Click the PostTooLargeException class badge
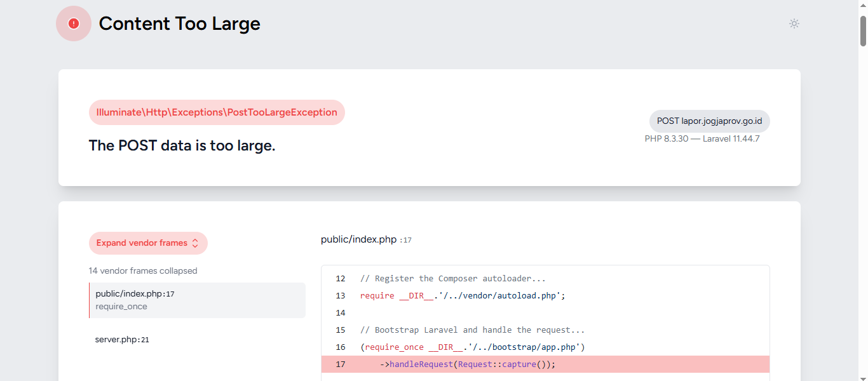This screenshot has height=381, width=868. coord(217,112)
